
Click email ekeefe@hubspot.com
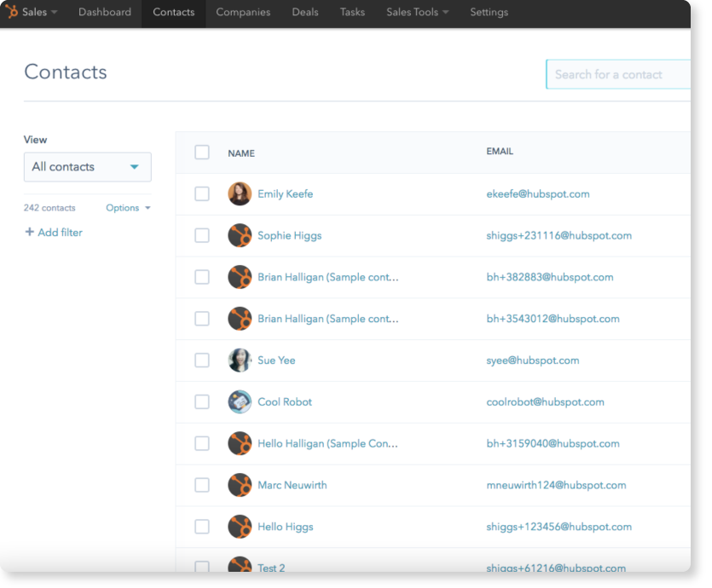click(538, 193)
